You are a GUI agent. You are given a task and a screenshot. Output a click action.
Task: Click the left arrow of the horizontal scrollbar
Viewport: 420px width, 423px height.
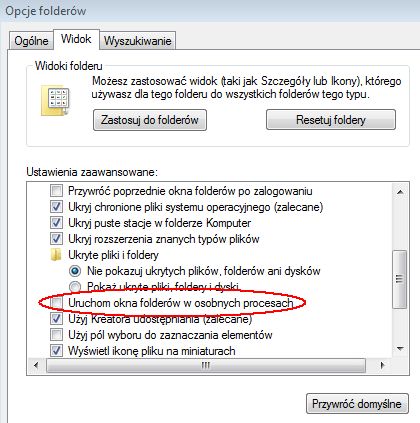coord(36,365)
